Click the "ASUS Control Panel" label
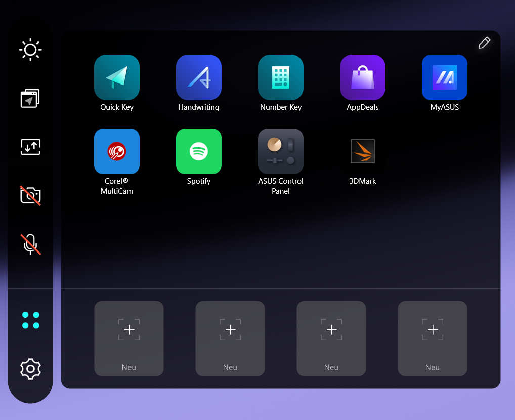 280,186
